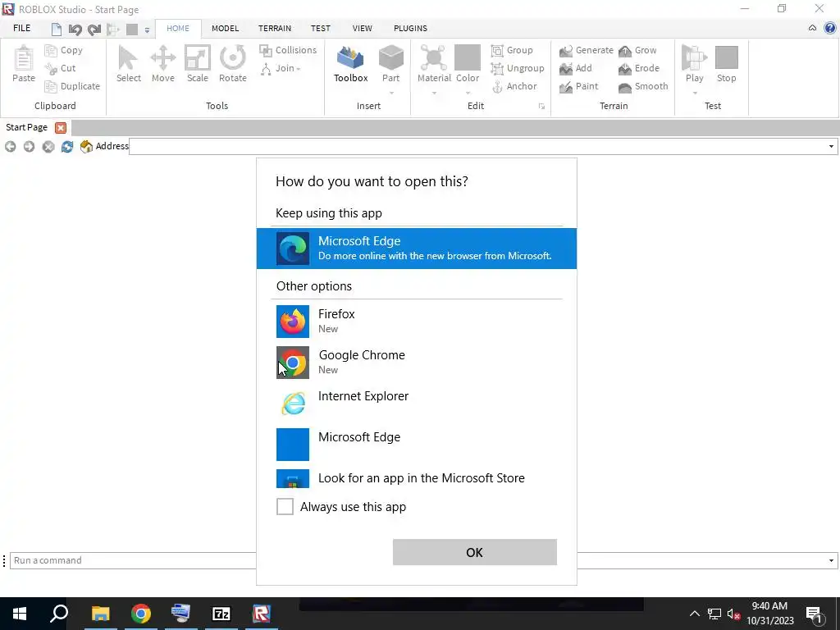The height and width of the screenshot is (630, 840).
Task: Click the Duplicate icon
Action: point(51,86)
